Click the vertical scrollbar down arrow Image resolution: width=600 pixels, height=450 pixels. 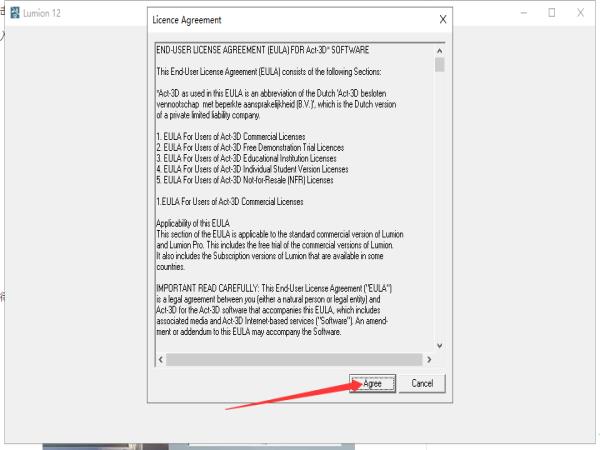[x=440, y=346]
